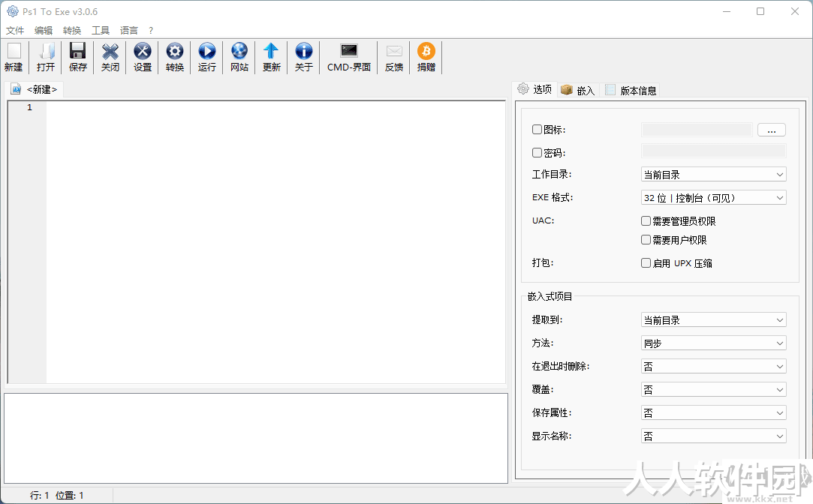Screen dimensions: 813x504
Task: Open the 转换 (Convert) menu in menu bar
Action: pyautogui.click(x=72, y=31)
